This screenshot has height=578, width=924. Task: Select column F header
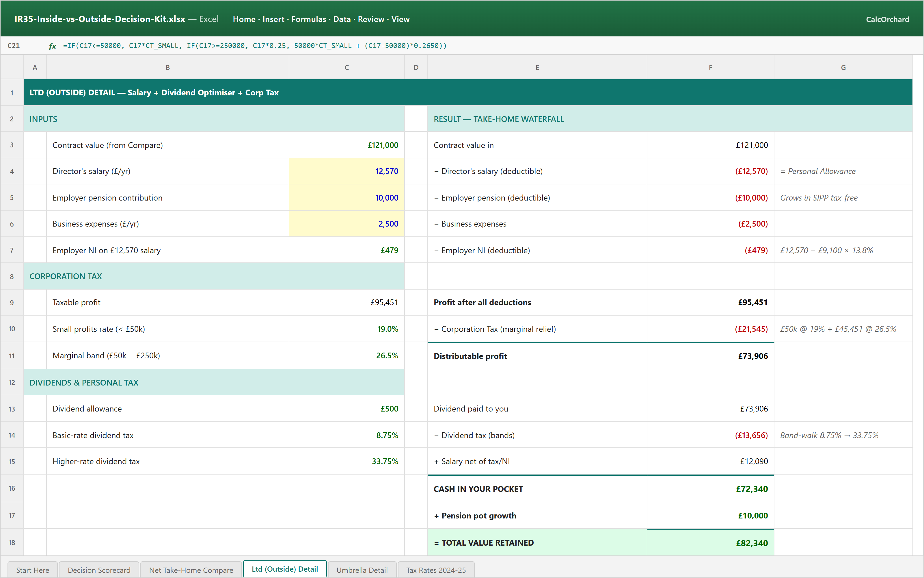(x=710, y=67)
